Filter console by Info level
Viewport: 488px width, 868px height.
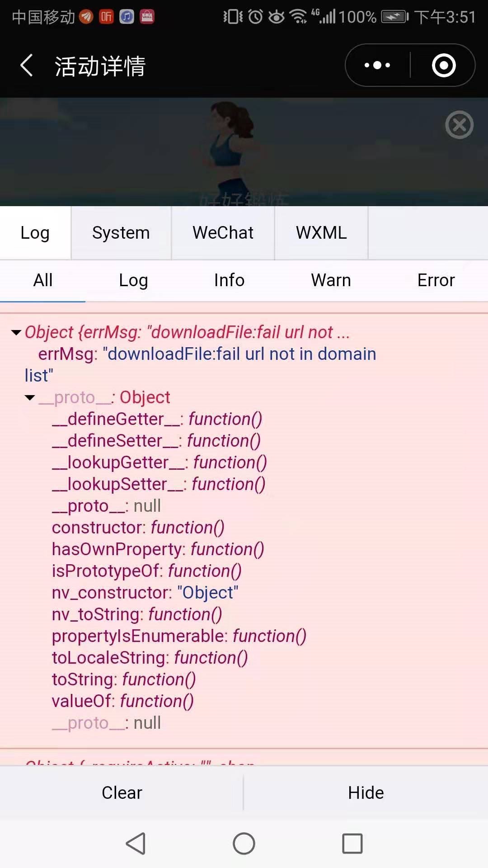tap(229, 280)
